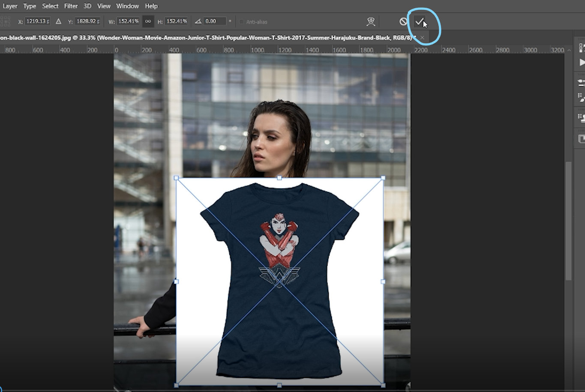Set the reference point using the anchor grid
585x392 pixels.
[x=6, y=21]
